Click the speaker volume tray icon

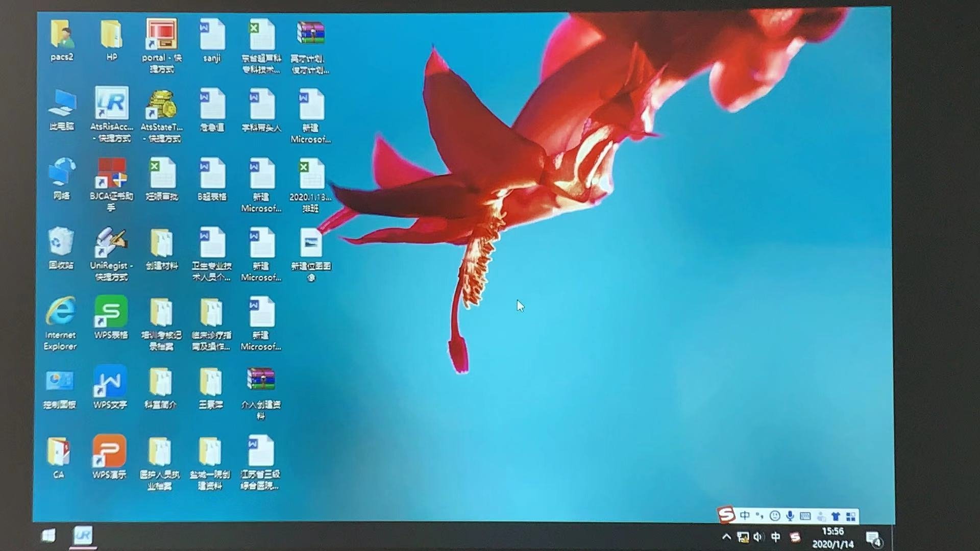tap(758, 537)
